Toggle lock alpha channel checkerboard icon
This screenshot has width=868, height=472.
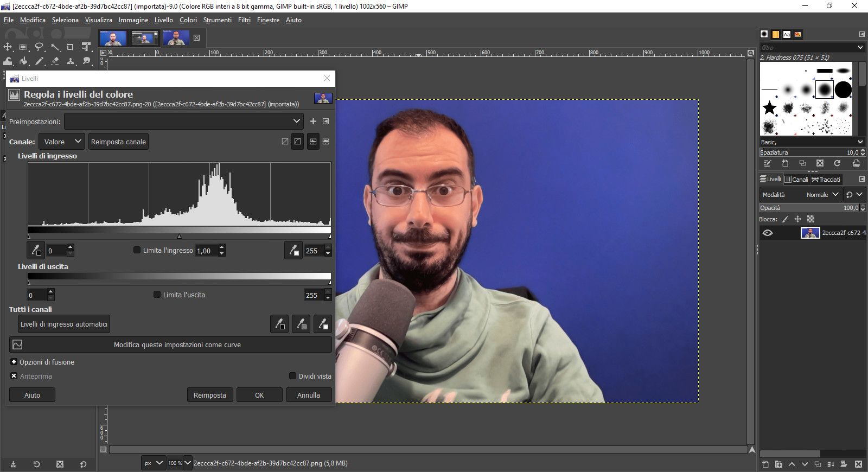point(810,219)
